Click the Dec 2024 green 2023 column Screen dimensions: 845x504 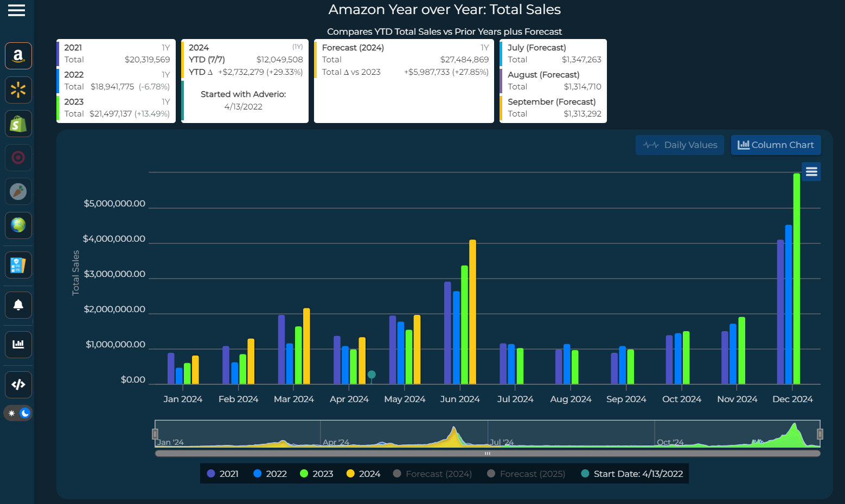(797, 279)
